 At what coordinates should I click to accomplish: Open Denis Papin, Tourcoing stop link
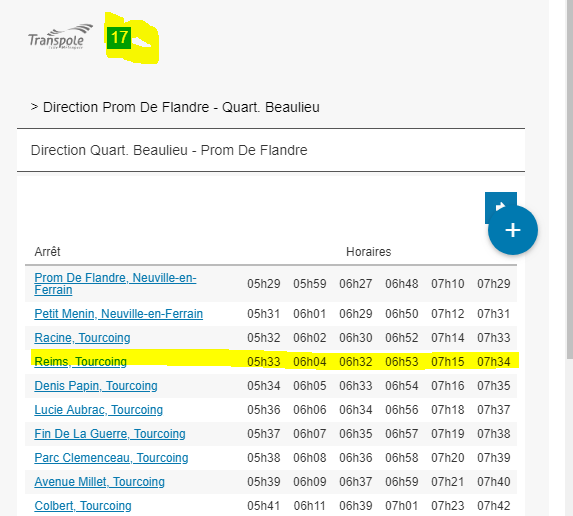click(96, 386)
